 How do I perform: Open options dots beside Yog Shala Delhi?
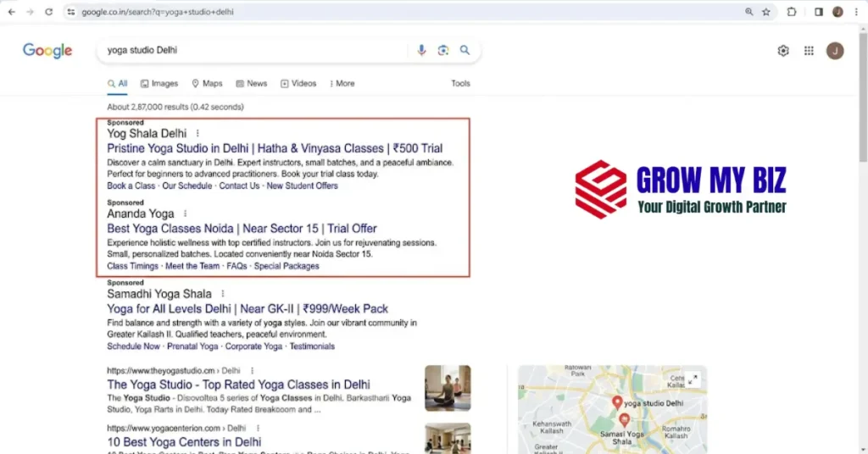point(198,133)
